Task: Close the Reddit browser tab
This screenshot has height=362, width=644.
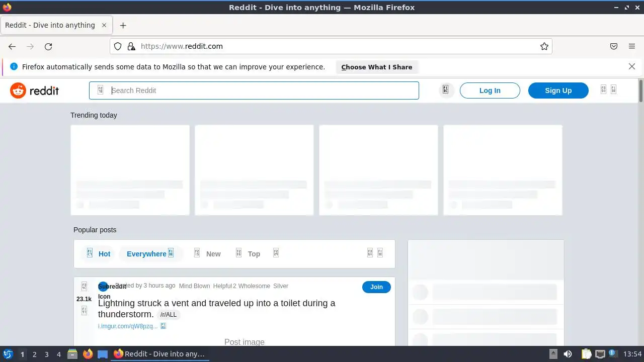Action: point(104,25)
